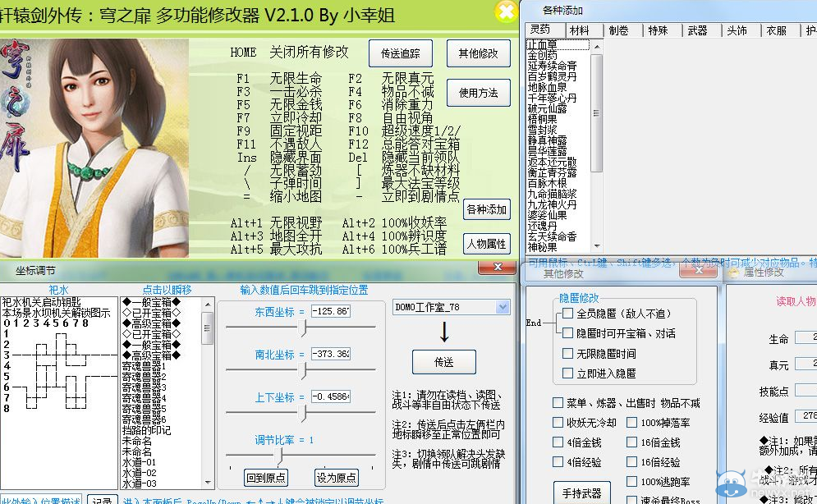The width and height of the screenshot is (817, 504).
Task: Click the 东西坐标 value field
Action: [330, 311]
